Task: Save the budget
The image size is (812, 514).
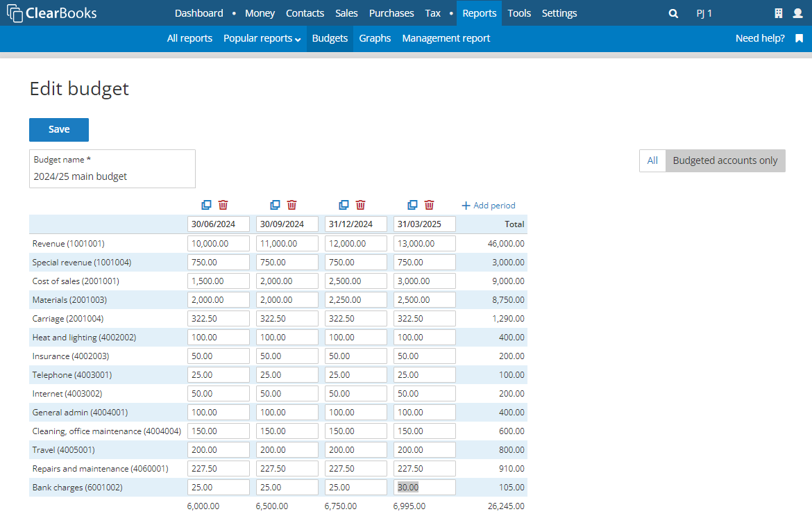Action: pos(59,129)
